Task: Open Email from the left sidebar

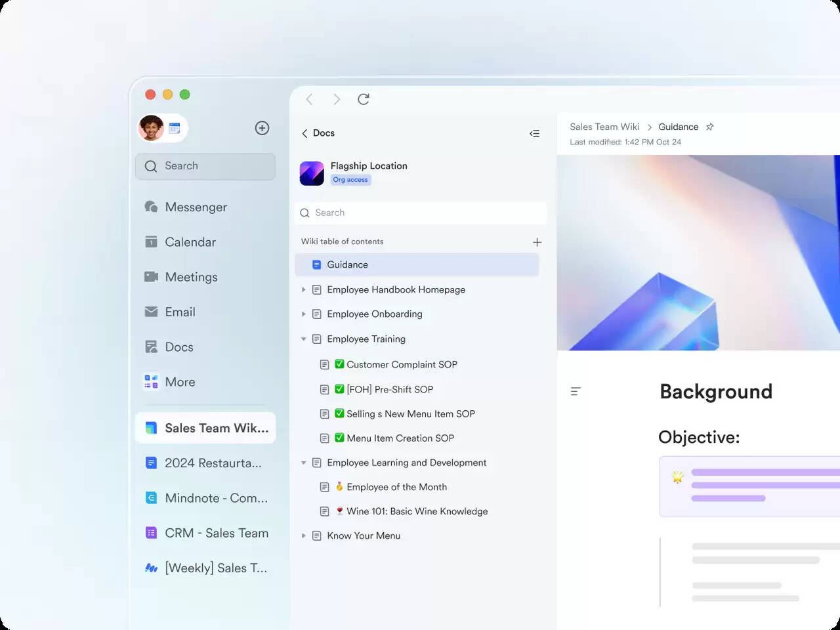Action: [152, 312]
